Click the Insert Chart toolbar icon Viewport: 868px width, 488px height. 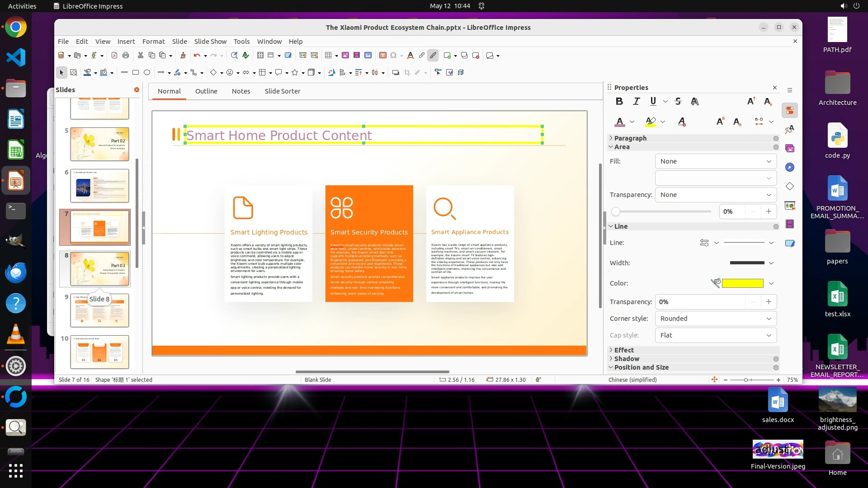tap(368, 55)
